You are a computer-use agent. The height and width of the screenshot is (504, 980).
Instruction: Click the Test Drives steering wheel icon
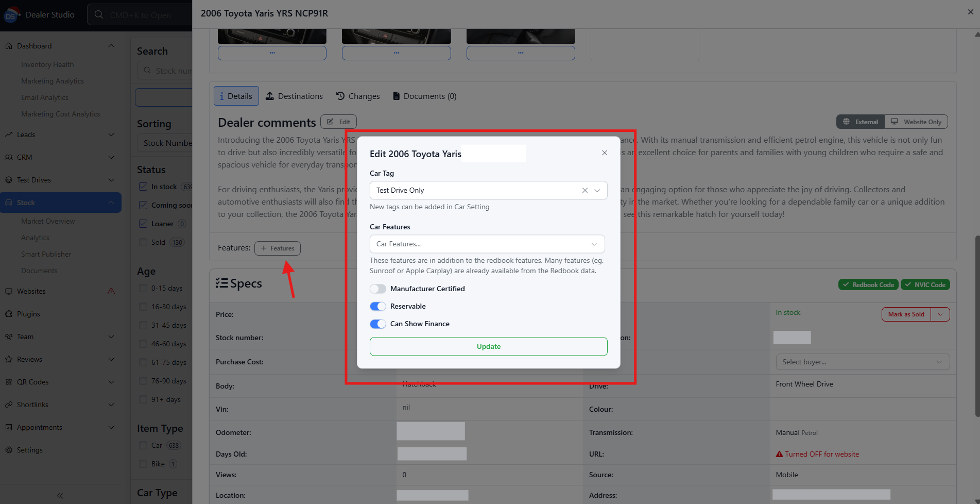(x=9, y=180)
